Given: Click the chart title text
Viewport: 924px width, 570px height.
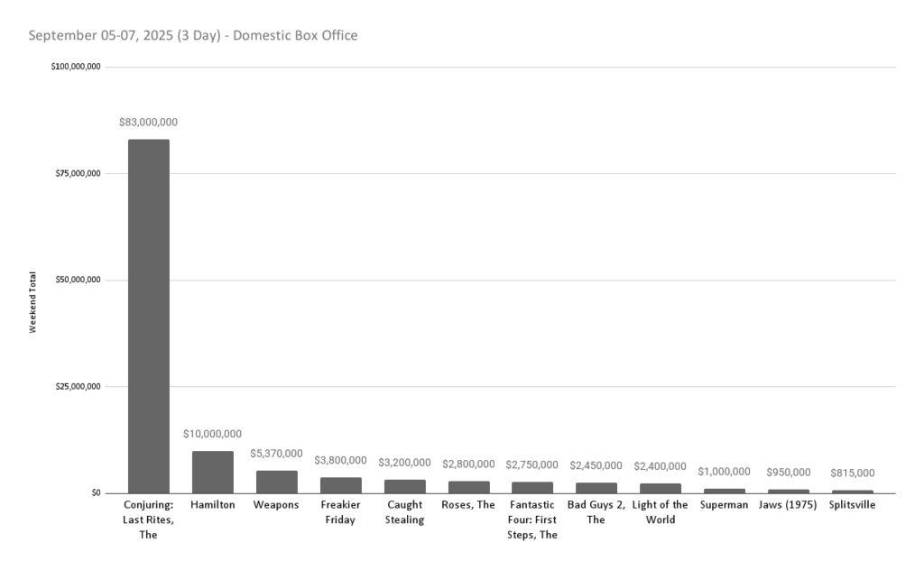Looking at the screenshot, I should (x=192, y=36).
